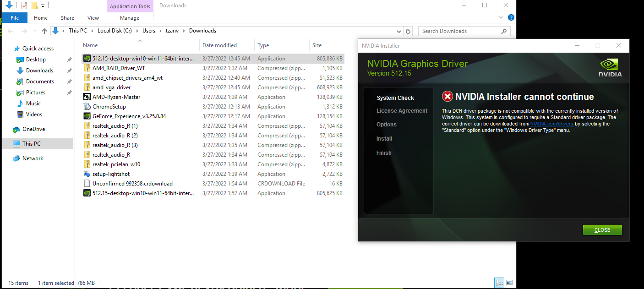Click the '138,039 KB' size cell

coord(330,97)
